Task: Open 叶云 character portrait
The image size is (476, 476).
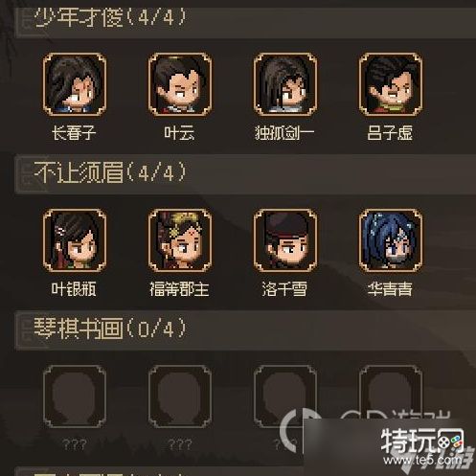Action: [x=180, y=84]
